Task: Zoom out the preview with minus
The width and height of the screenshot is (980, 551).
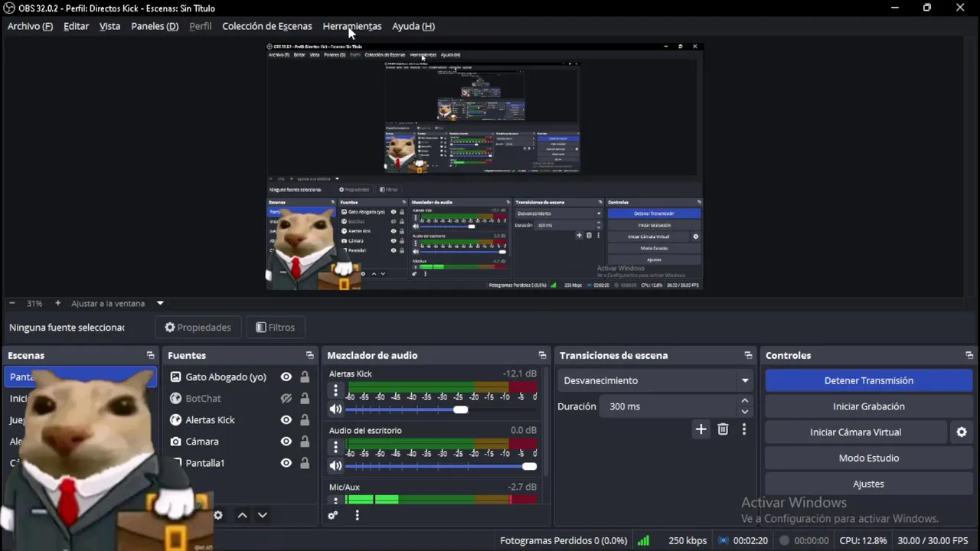Action: 11,304
